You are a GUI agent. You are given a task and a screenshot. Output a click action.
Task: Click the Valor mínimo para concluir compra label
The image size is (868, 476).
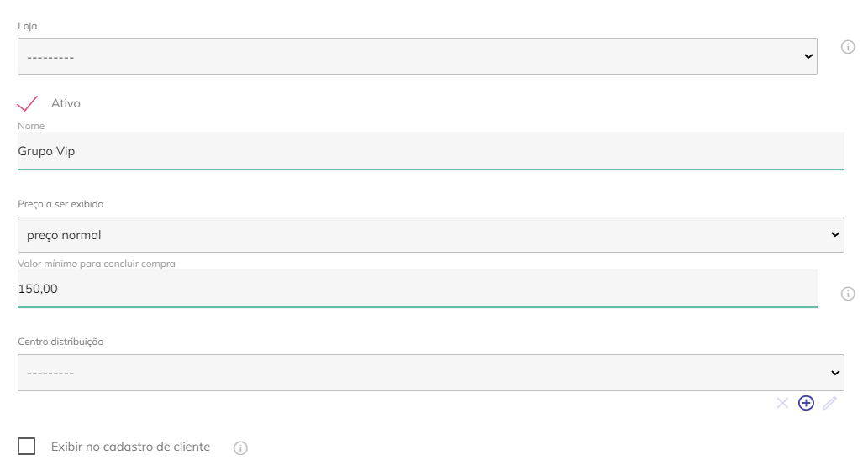tap(97, 264)
